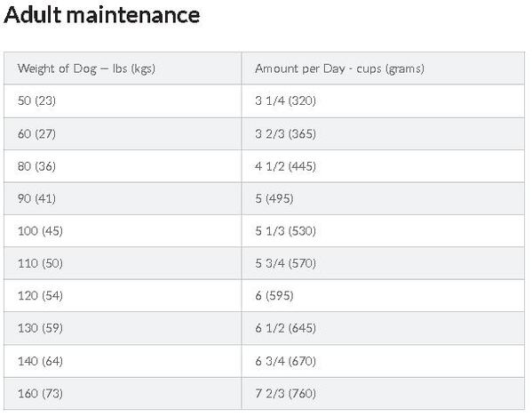
Task: Click the 50 (23) weight cell
Action: click(x=123, y=100)
